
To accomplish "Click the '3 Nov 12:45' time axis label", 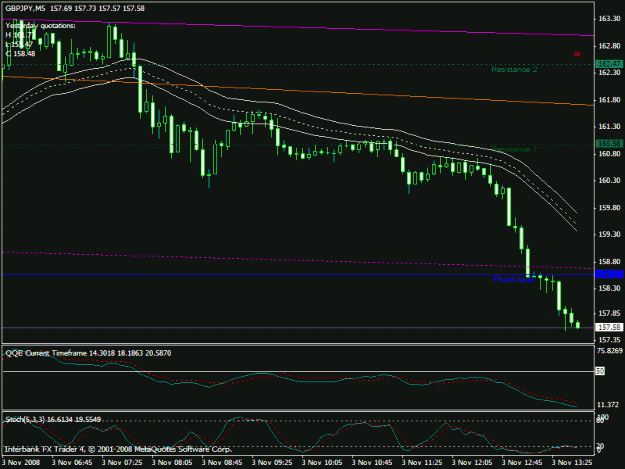I will coord(522,463).
